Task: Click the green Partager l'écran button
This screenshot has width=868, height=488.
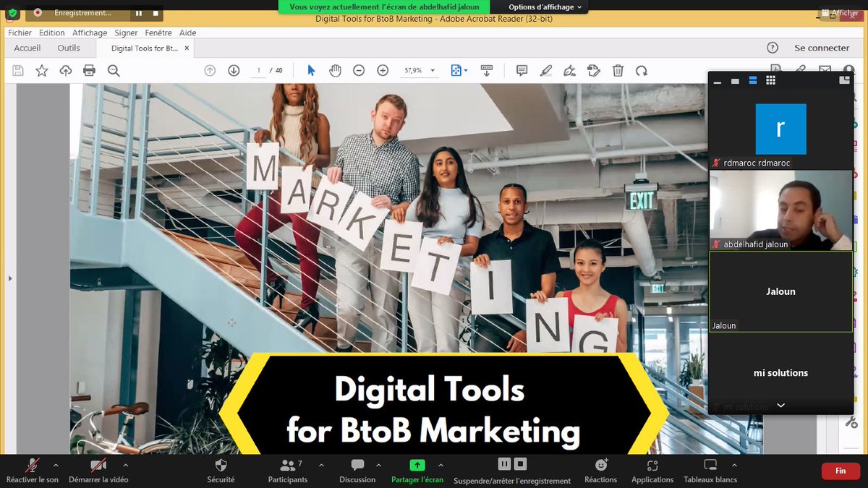Action: click(x=417, y=469)
